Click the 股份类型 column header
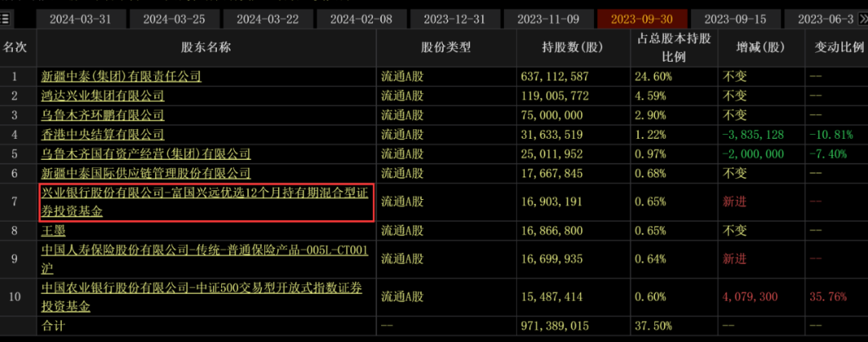Screen dimensions: 868x342 pyautogui.click(x=445, y=47)
